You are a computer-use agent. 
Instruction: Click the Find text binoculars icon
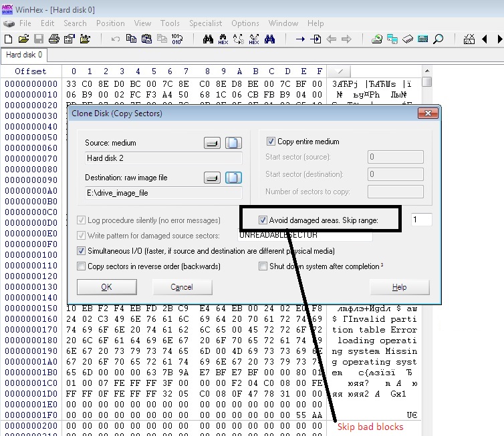coord(207,39)
